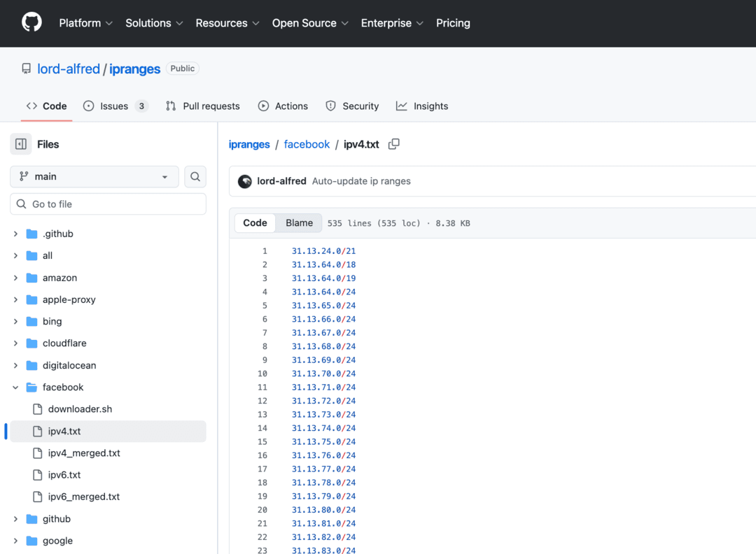This screenshot has width=756, height=554.
Task: Open the Issues tab
Action: [x=107, y=106]
